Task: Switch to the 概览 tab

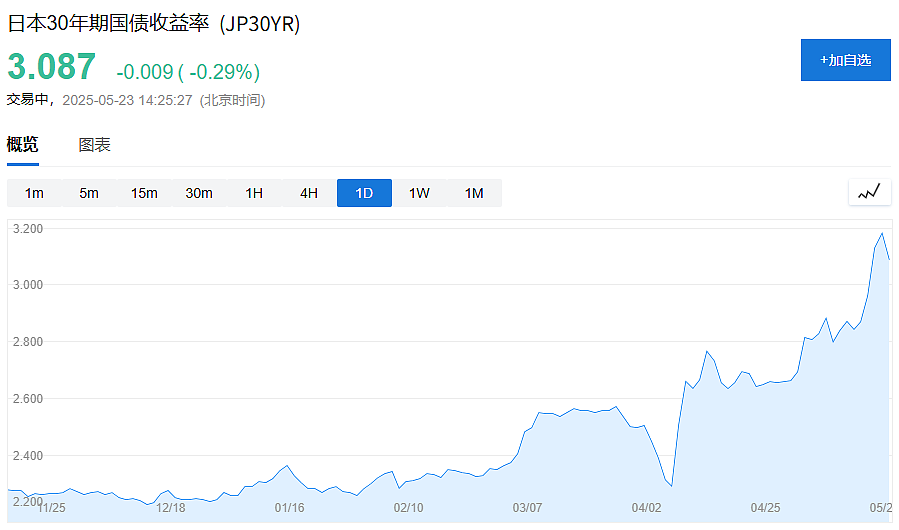Action: [22, 144]
